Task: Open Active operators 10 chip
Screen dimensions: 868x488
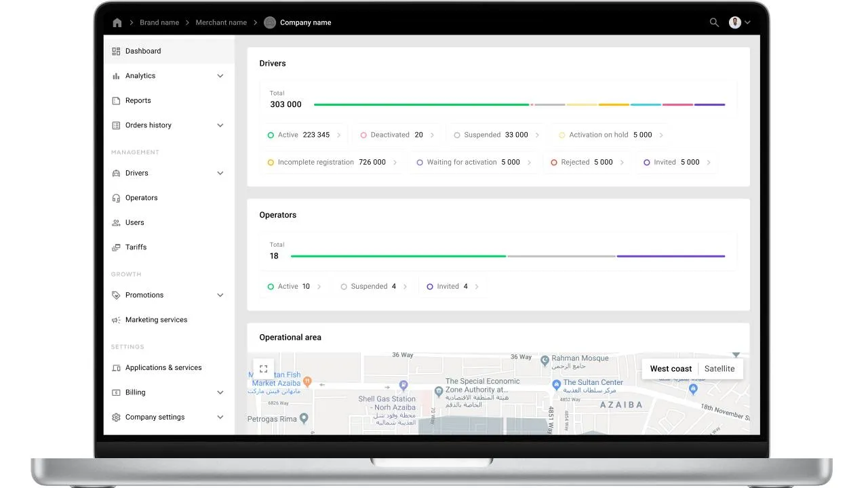Action: [294, 287]
